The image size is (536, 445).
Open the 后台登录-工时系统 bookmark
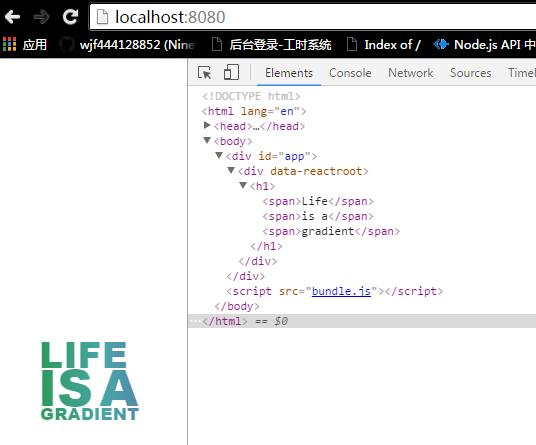coord(272,45)
